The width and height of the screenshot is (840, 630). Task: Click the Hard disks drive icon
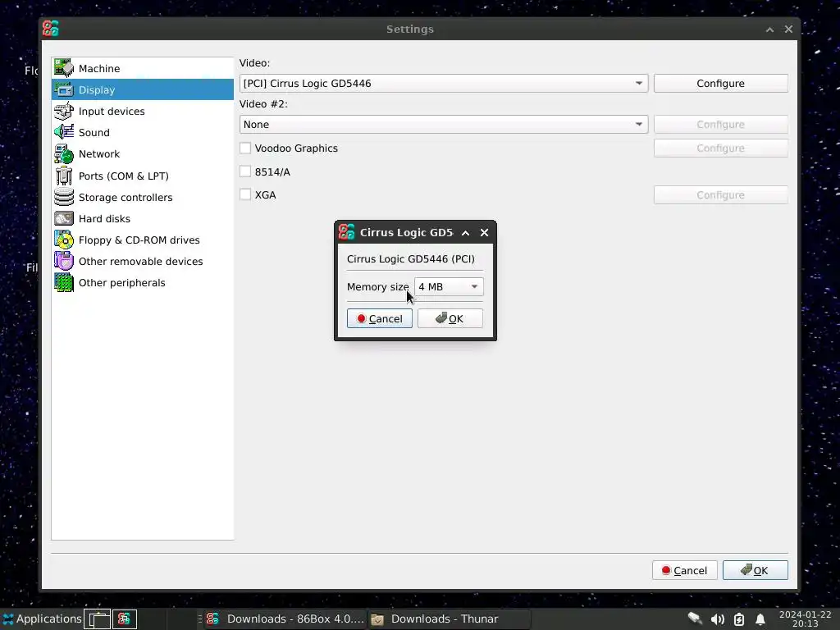tap(64, 218)
